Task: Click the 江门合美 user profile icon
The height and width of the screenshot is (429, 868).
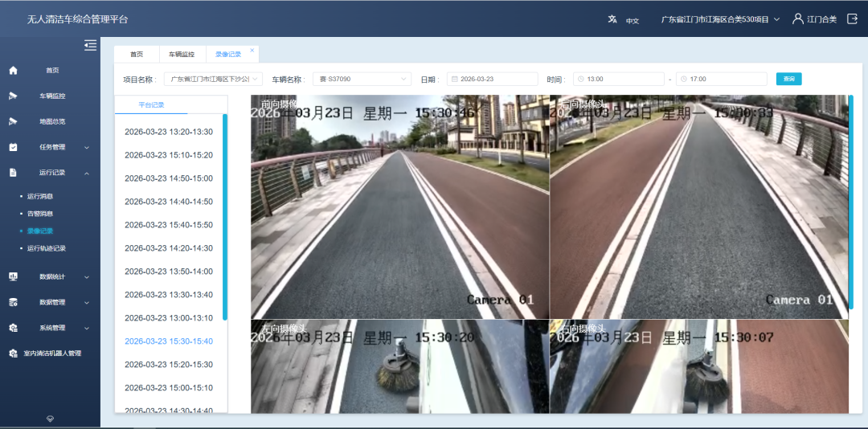Action: pyautogui.click(x=798, y=18)
